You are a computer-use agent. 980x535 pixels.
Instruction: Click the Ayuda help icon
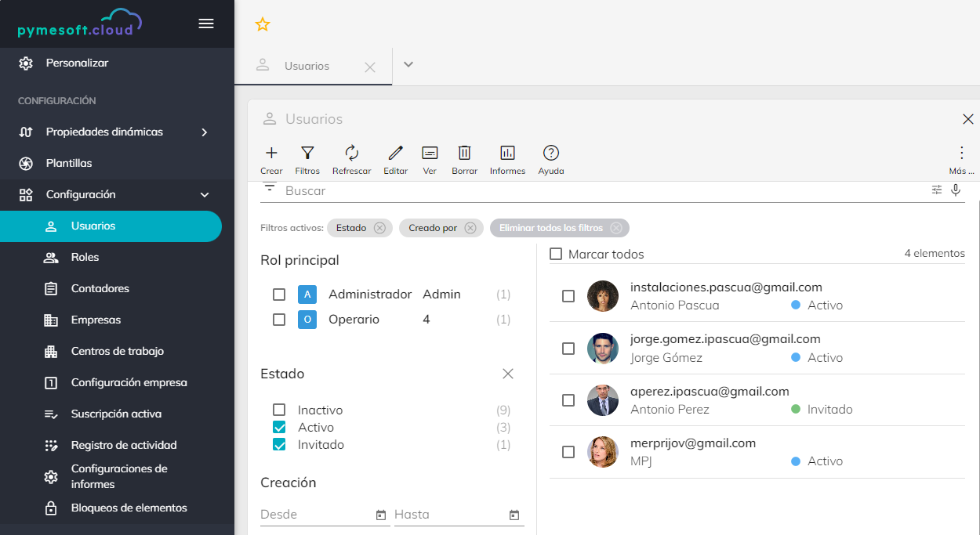click(x=550, y=154)
